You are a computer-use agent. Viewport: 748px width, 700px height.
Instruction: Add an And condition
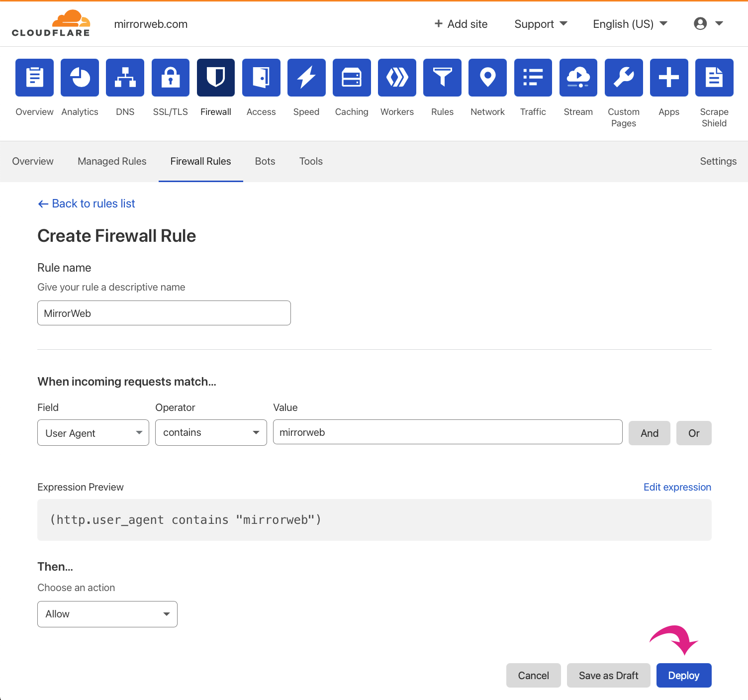pyautogui.click(x=650, y=433)
